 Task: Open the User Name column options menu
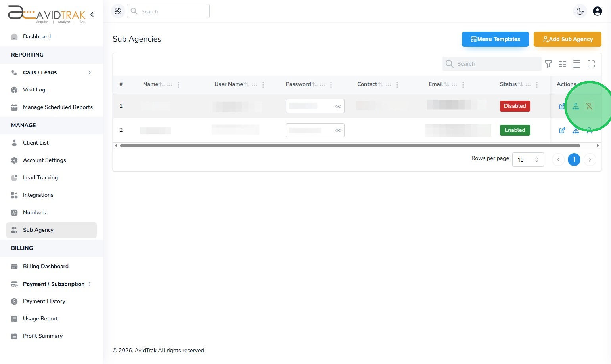pos(263,84)
